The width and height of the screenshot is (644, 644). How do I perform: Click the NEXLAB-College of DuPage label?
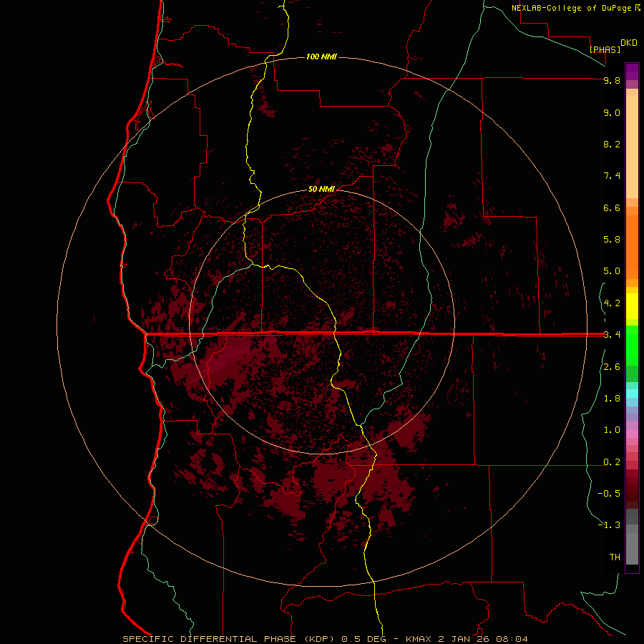pyautogui.click(x=572, y=8)
